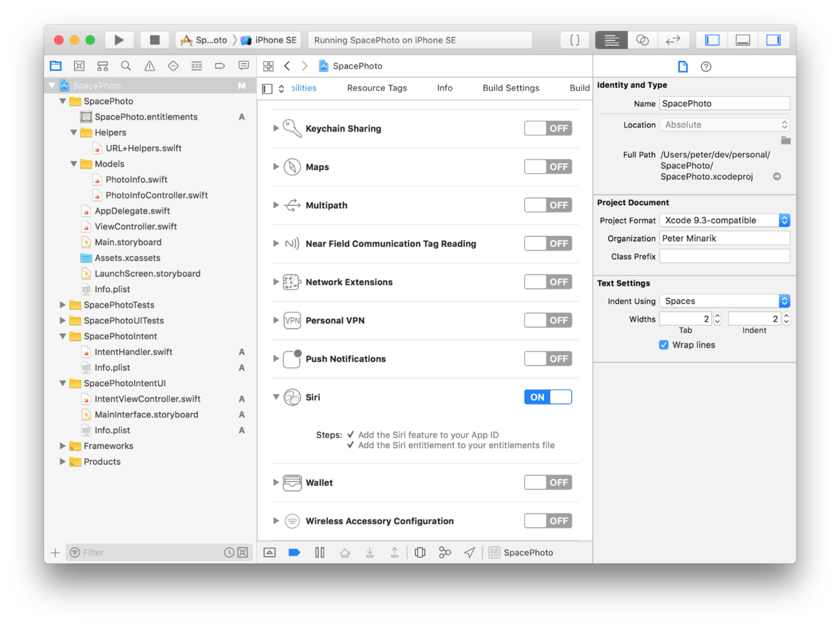The image size is (840, 626).
Task: Open the Debug navigator
Action: point(196,66)
